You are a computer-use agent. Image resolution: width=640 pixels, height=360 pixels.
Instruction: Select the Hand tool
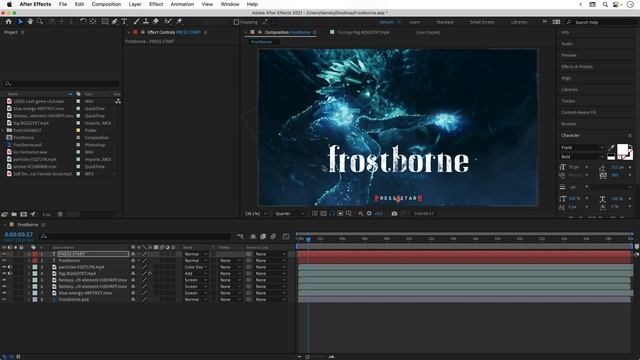coord(30,21)
